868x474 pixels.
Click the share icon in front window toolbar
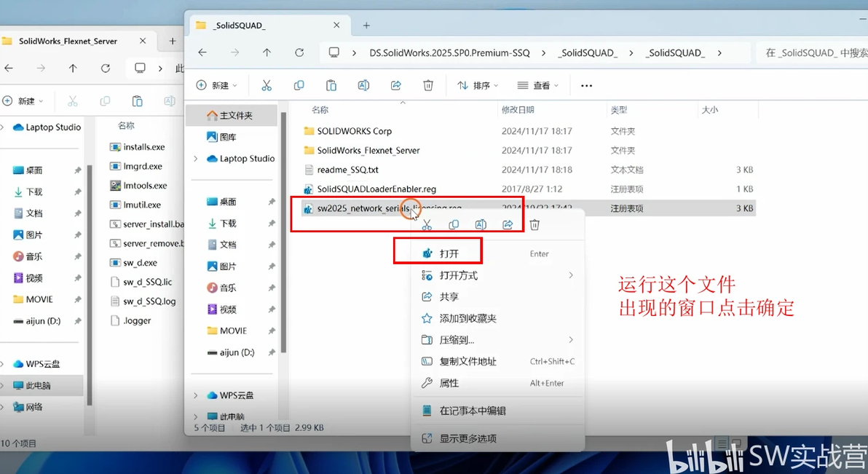click(396, 85)
